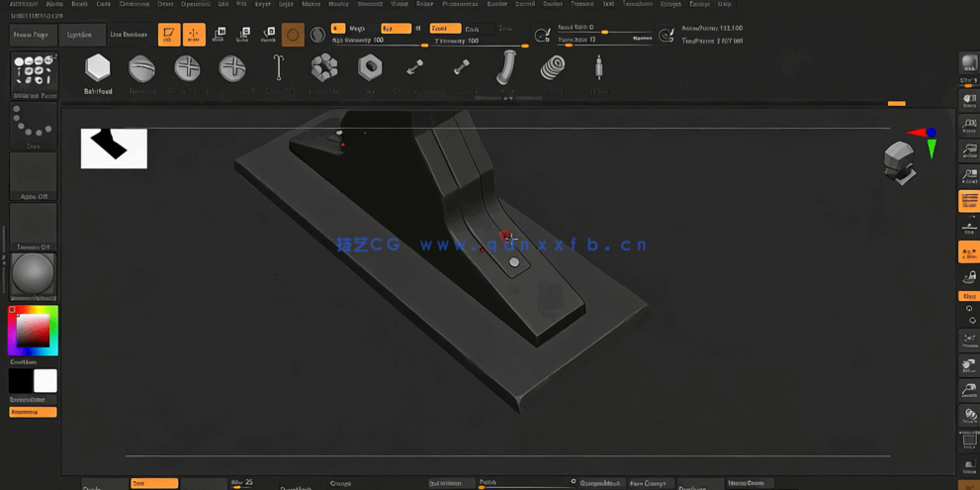Click the small orange A button before Mrgb
The image size is (980, 490).
[338, 28]
